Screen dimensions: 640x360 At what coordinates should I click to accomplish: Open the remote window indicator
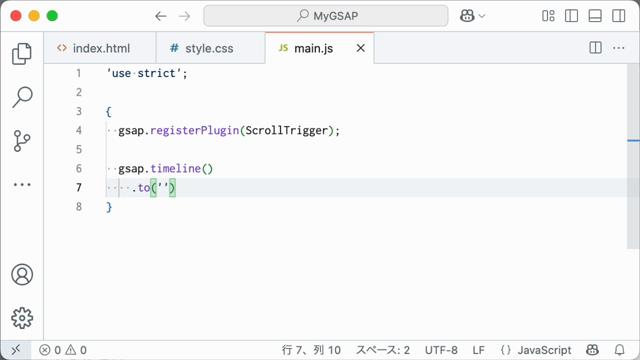(x=16, y=350)
